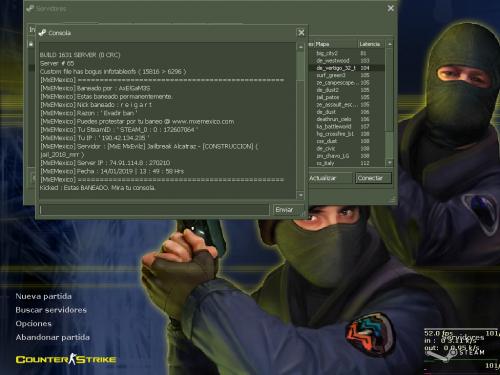This screenshot has width=500, height=375.
Task: Sort servers by the Mapa column
Action: pos(335,44)
